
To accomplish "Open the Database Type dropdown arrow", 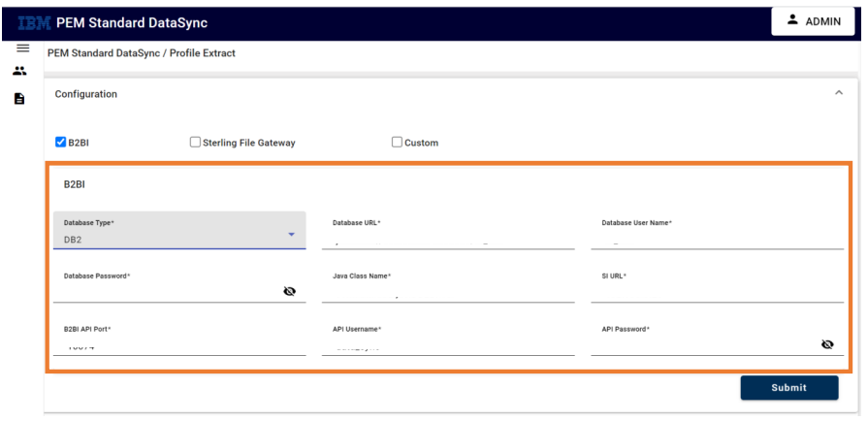I will point(291,235).
